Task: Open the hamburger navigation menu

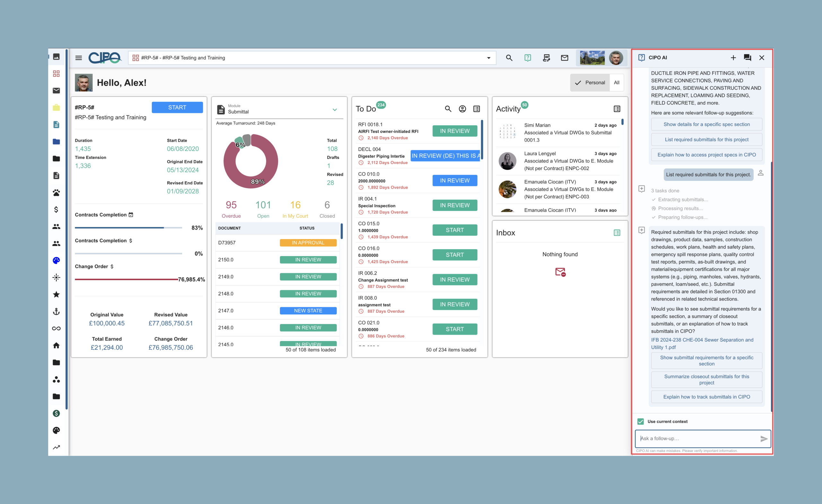Action: point(79,58)
